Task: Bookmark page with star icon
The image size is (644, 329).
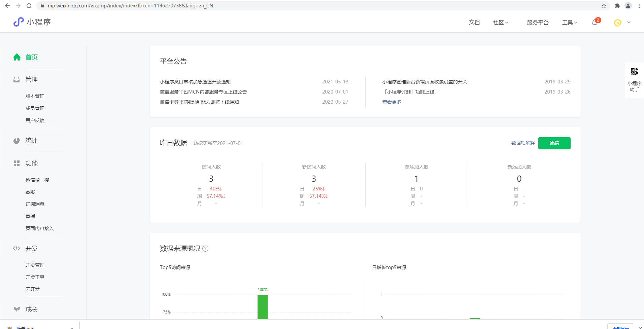Action: (604, 6)
